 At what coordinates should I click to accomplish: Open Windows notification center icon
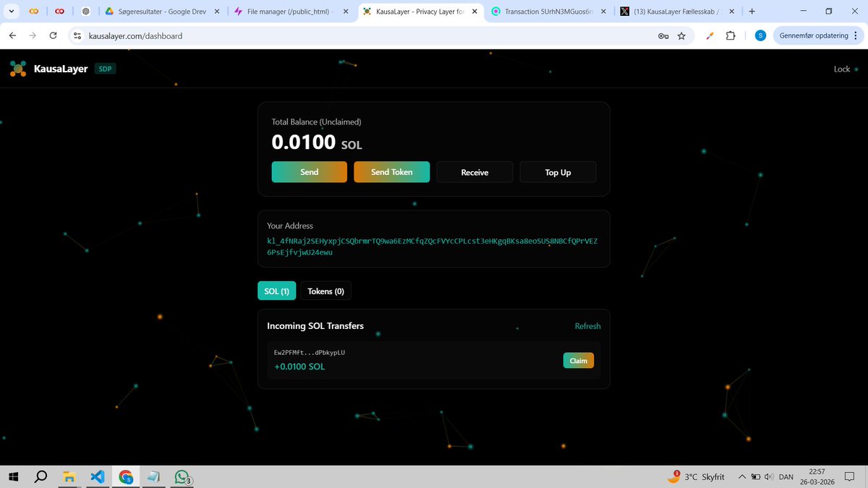pos(849,477)
